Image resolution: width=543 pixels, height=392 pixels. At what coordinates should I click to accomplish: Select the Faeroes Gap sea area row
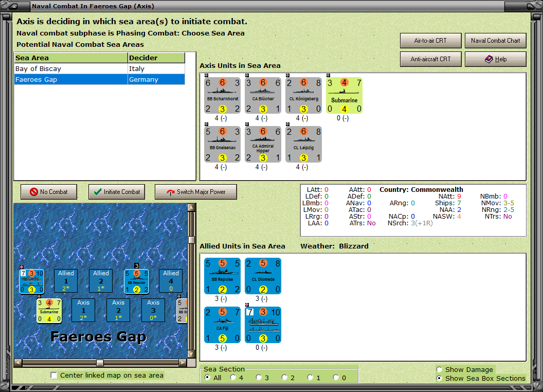(x=99, y=79)
